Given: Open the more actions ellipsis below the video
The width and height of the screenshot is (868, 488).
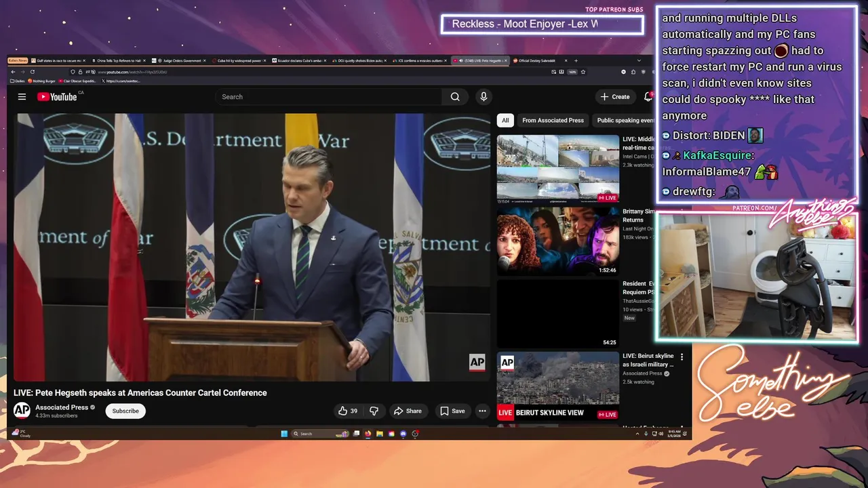Looking at the screenshot, I should 482,411.
